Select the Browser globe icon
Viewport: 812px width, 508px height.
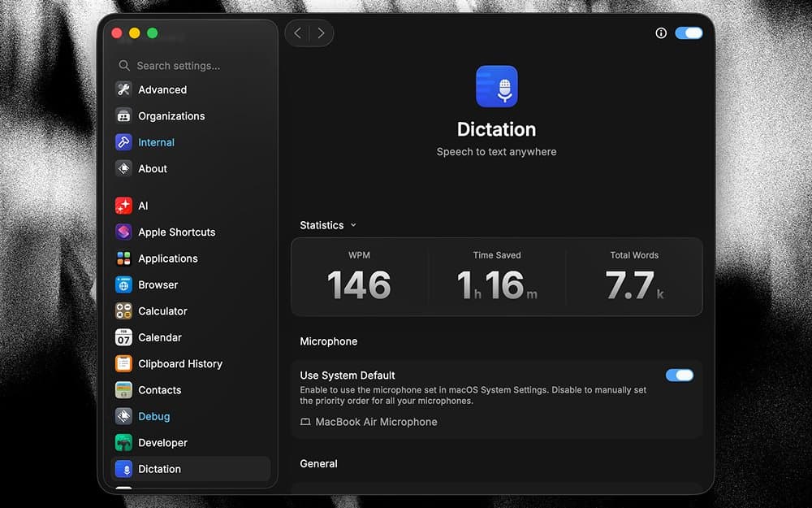123,284
